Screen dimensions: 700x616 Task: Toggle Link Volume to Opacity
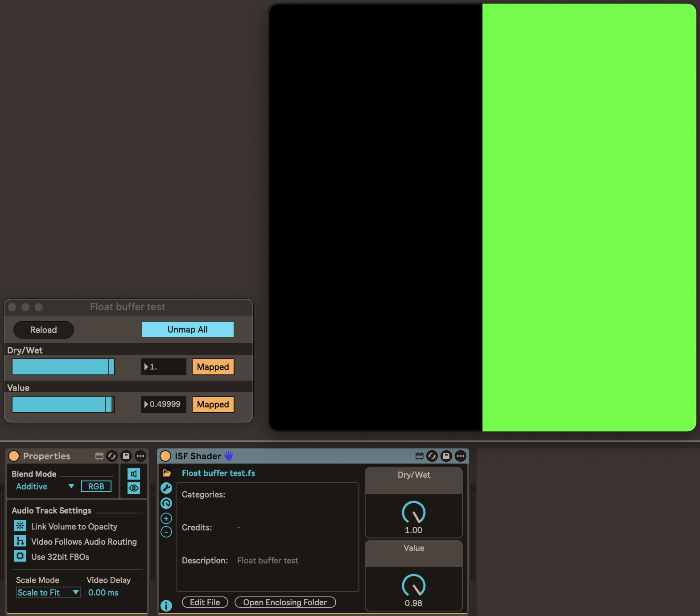20,526
